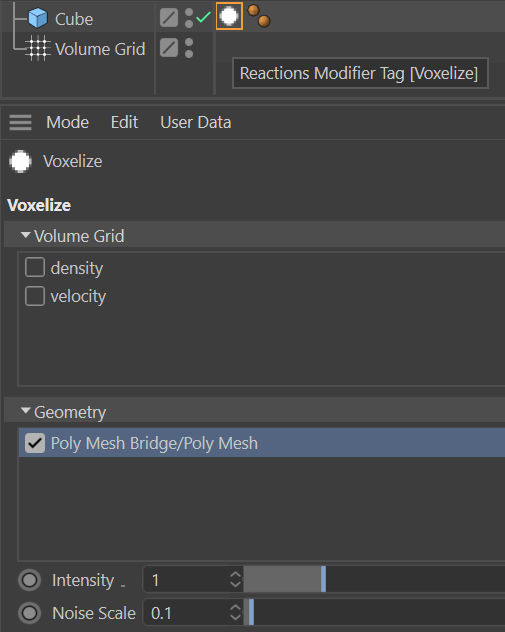Open the Mode menu
The image size is (505, 632).
(x=67, y=122)
